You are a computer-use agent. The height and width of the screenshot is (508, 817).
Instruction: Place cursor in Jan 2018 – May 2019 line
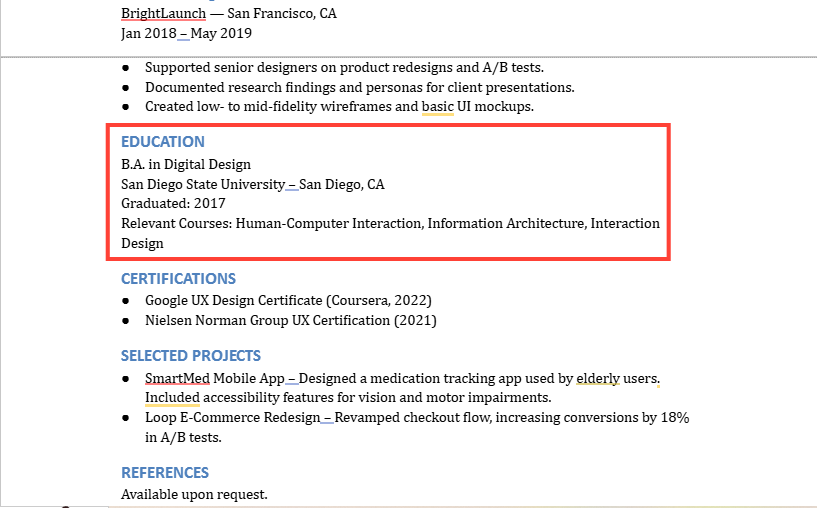[x=186, y=33]
